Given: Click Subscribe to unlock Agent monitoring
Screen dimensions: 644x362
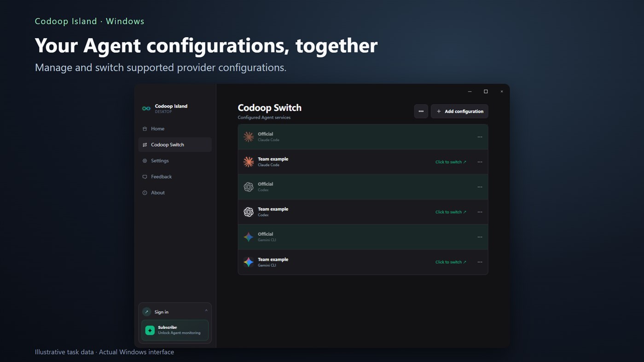Looking at the screenshot, I should coord(175,330).
